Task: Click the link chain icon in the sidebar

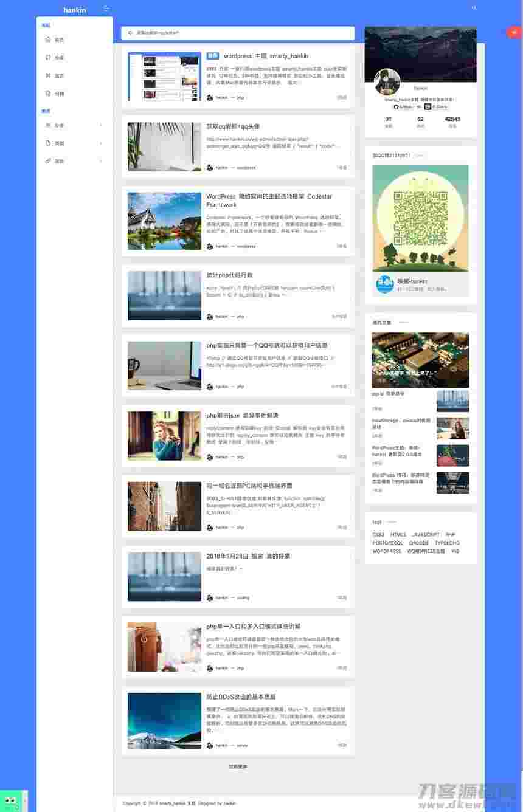Action: tap(48, 161)
